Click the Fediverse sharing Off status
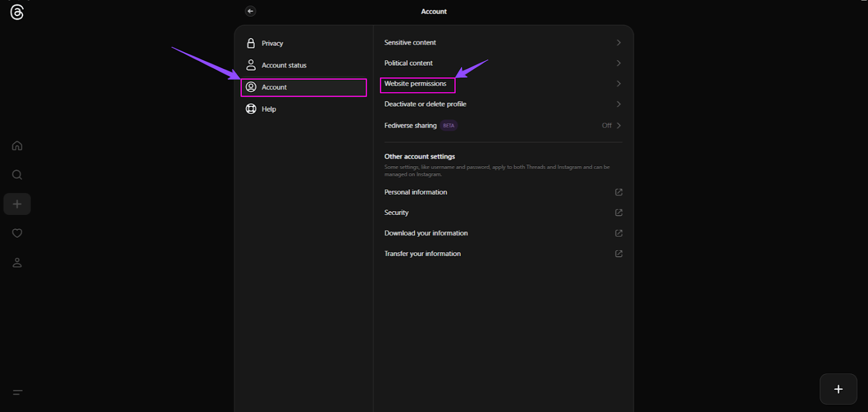The image size is (868, 412). pos(607,125)
